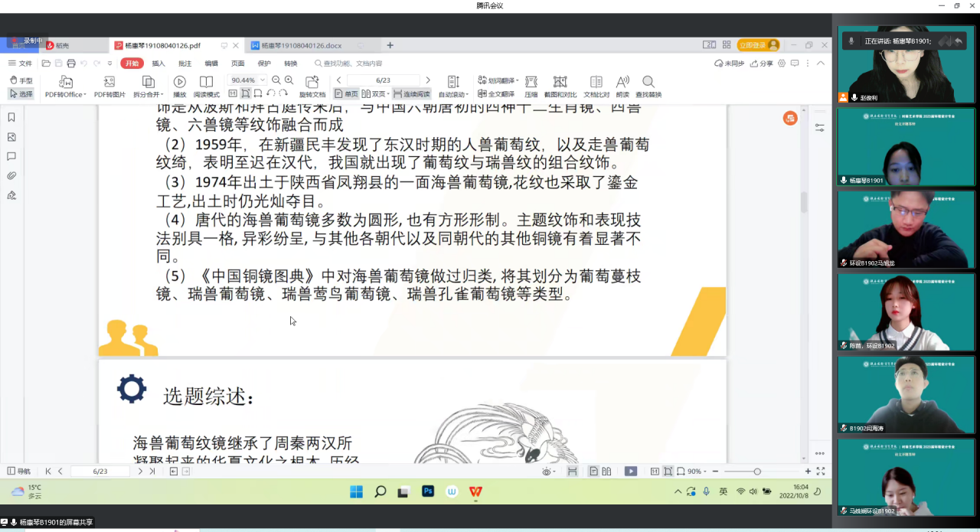Open the 90.44% zoom level dropdown
This screenshot has height=532, width=980.
click(247, 80)
